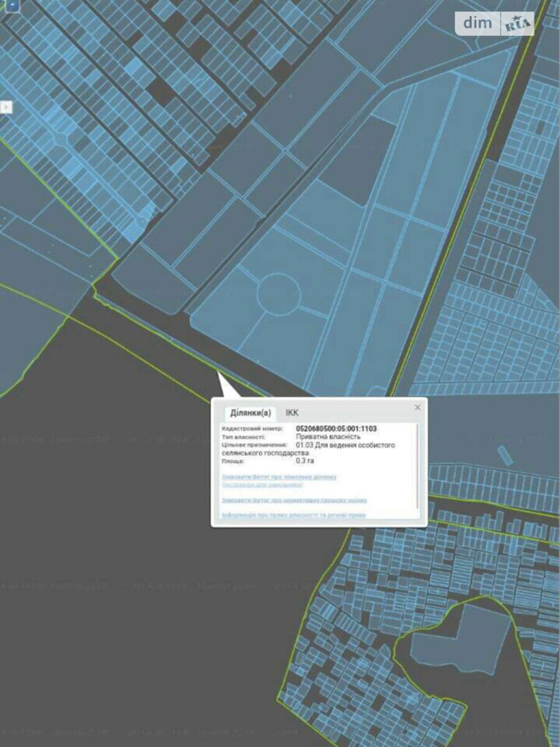Click cadastral number 0520680500:05:001:1103
560x747 pixels.
(336, 429)
